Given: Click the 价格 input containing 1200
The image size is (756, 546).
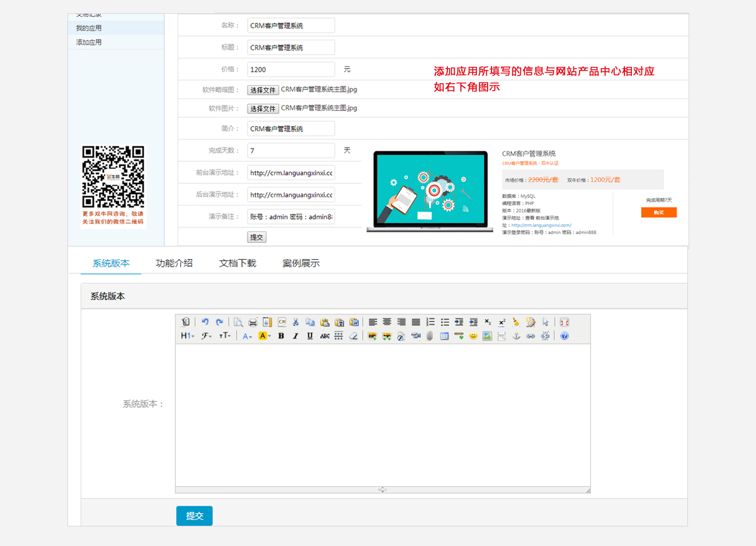Looking at the screenshot, I should point(290,69).
